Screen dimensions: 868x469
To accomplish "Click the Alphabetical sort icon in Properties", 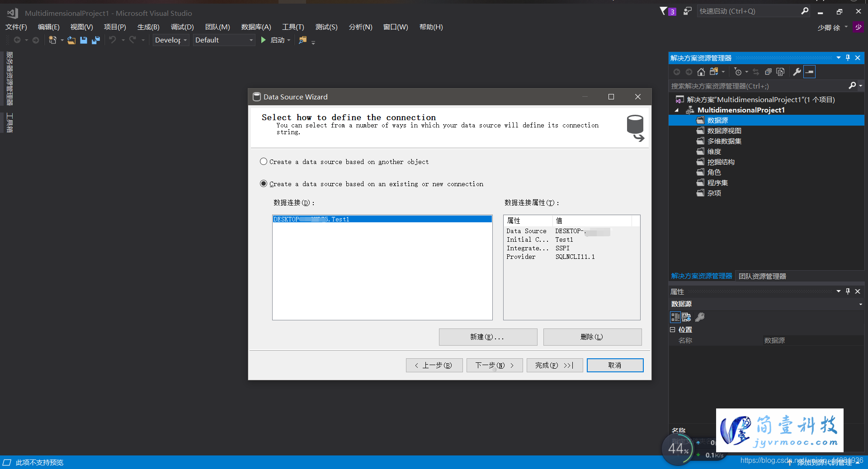I will point(686,317).
